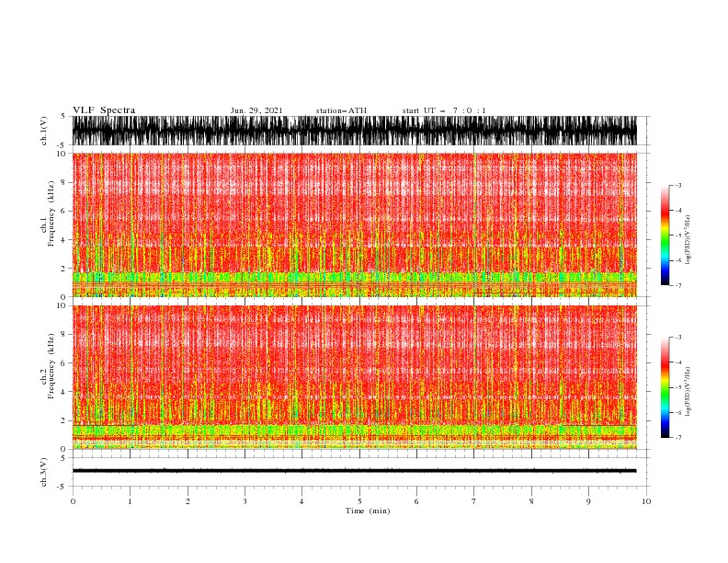Select the "ch.1 Frequency (kHz)" axis label

tap(47, 213)
